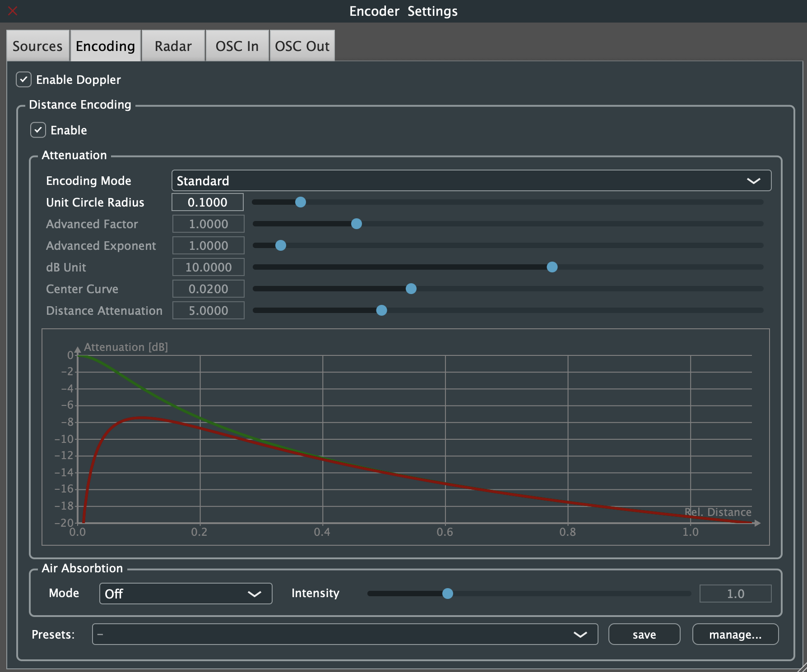807x672 pixels.
Task: Click the Intensity value field showing 1.0
Action: [x=735, y=594]
